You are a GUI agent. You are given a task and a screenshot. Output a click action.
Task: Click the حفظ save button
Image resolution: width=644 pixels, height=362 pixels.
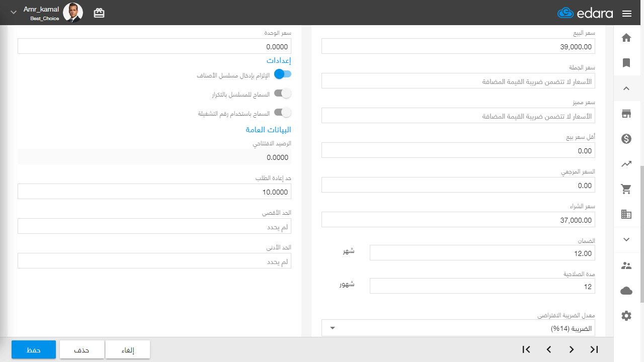[x=34, y=349]
